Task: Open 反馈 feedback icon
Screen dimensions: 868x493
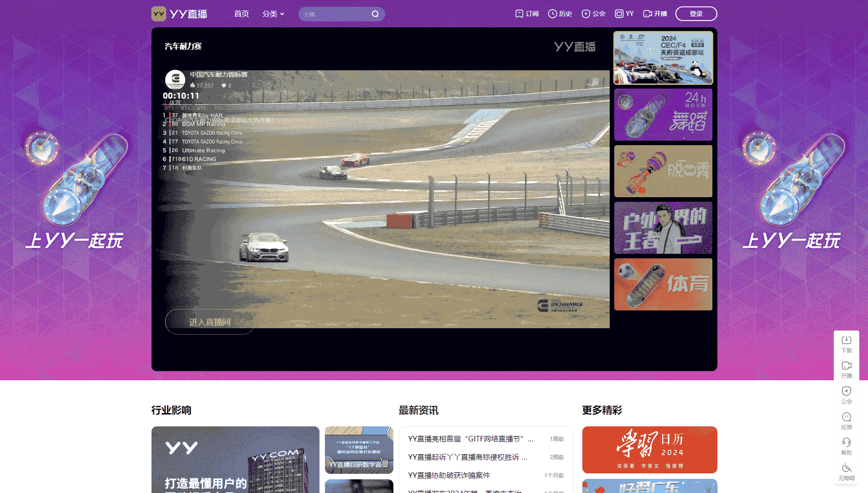Action: tap(847, 417)
